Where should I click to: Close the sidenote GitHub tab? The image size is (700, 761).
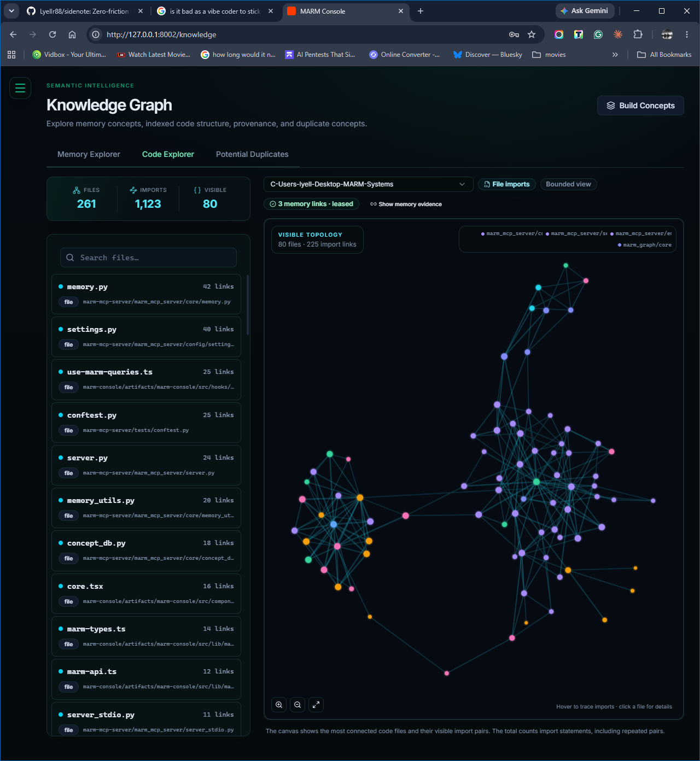(141, 11)
